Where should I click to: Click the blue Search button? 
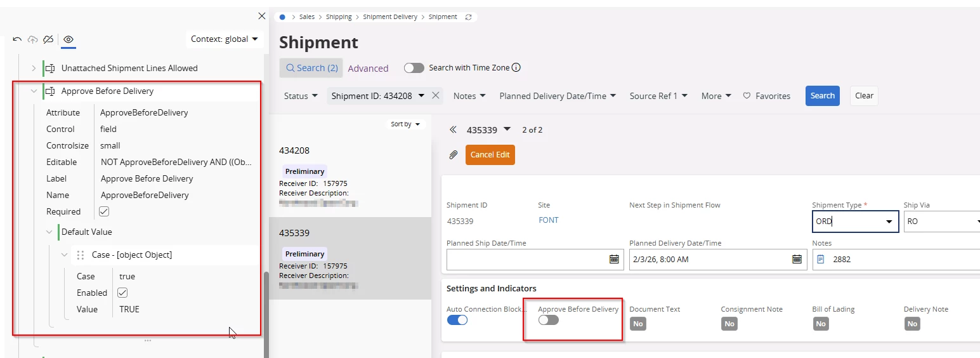point(822,96)
